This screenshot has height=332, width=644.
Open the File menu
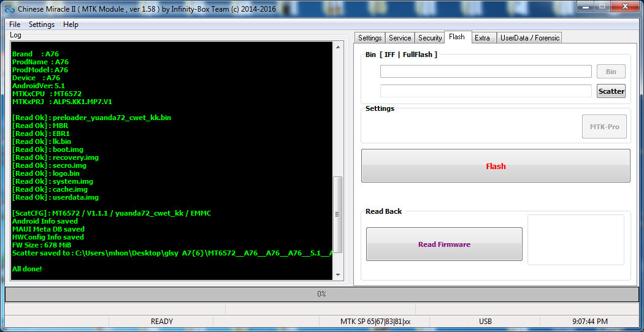(15, 25)
